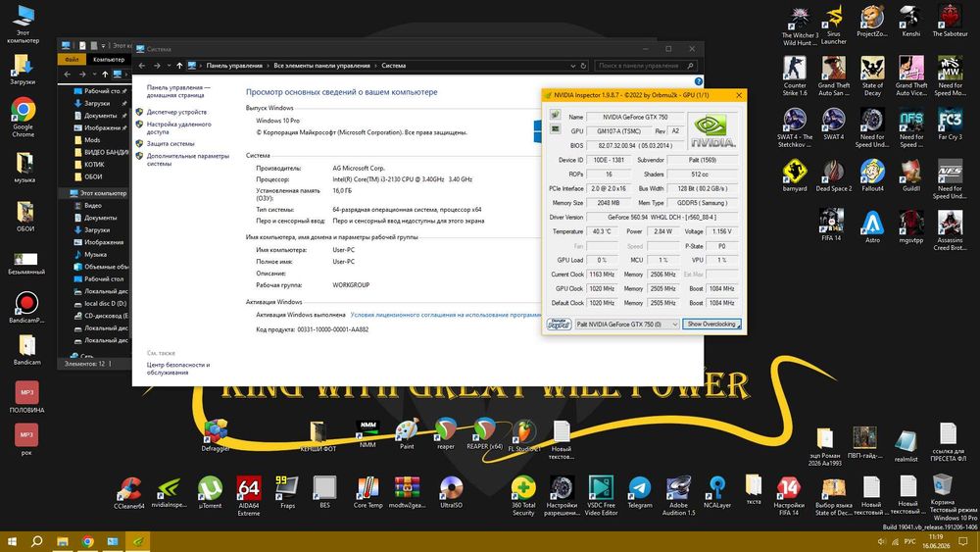Open Защита системы link
Viewport: 980px width, 552px height.
(x=170, y=144)
